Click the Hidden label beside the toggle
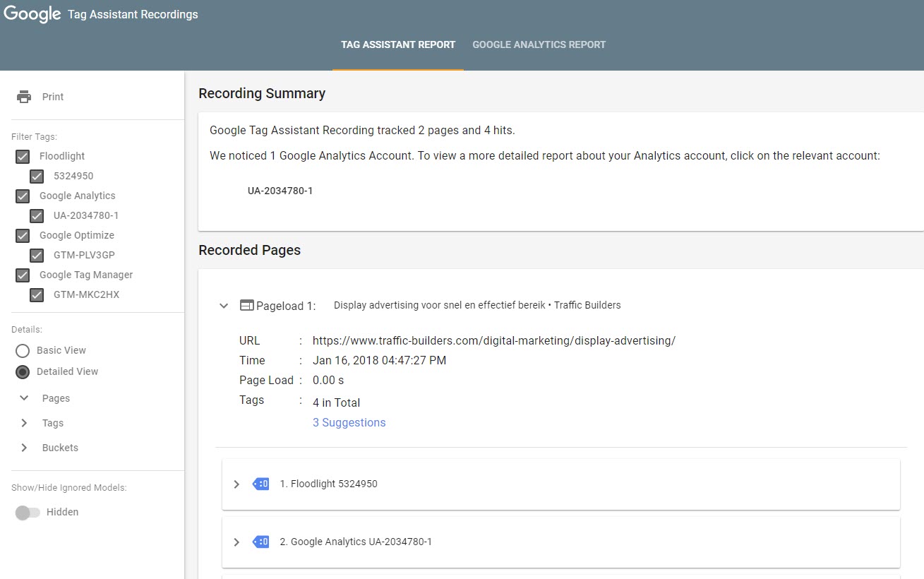Viewport: 924px width, 579px height. point(62,512)
